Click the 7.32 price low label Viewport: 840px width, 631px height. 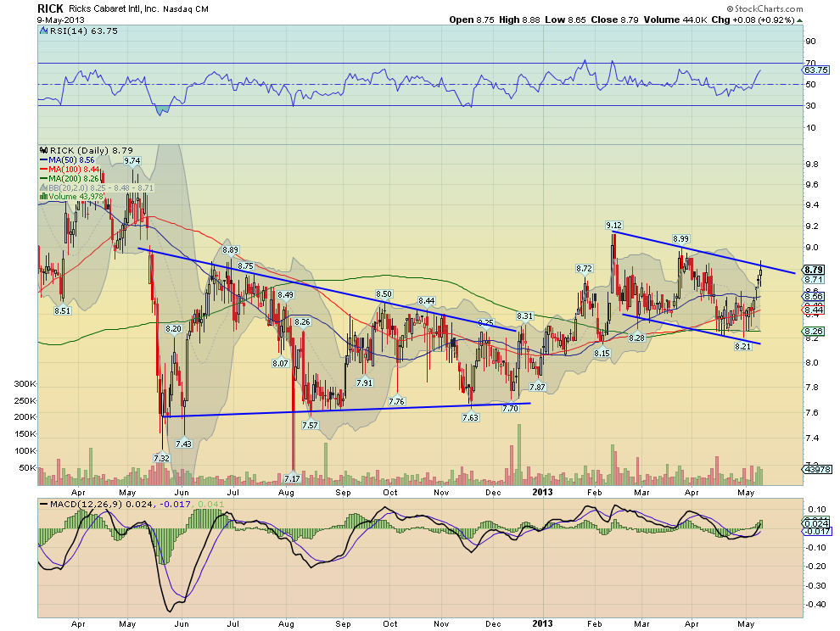[161, 458]
